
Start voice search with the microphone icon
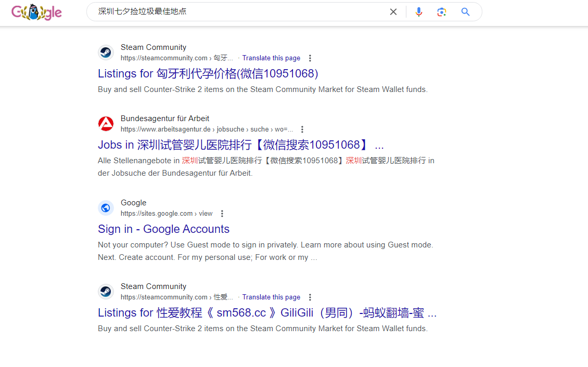pyautogui.click(x=419, y=12)
